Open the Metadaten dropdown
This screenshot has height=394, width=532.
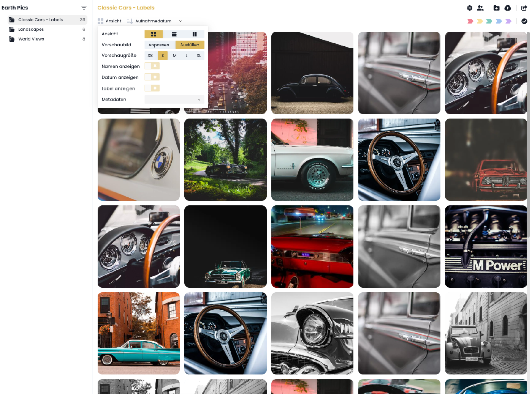[x=174, y=99]
